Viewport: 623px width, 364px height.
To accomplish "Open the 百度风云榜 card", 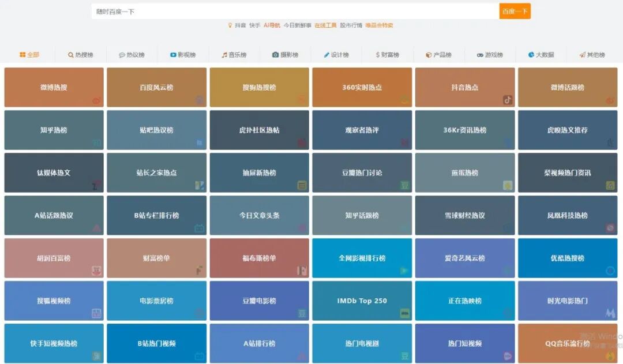I will click(x=156, y=87).
